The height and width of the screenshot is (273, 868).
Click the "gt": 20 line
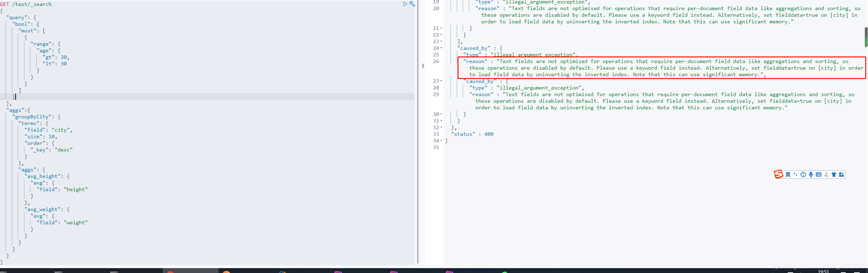[56, 57]
